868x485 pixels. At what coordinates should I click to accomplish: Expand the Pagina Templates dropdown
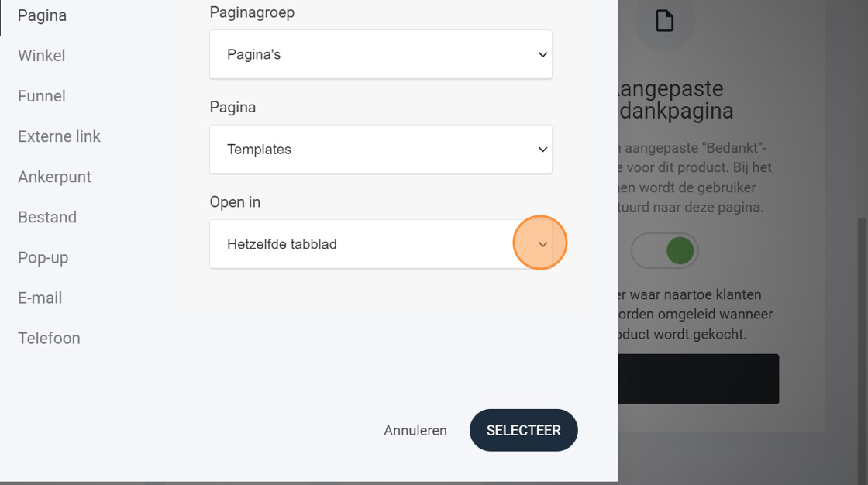pyautogui.click(x=381, y=150)
